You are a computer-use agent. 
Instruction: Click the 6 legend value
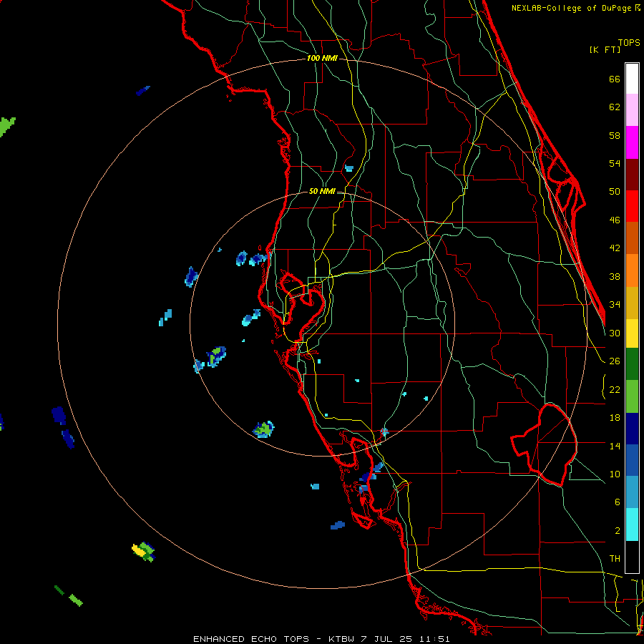click(618, 502)
